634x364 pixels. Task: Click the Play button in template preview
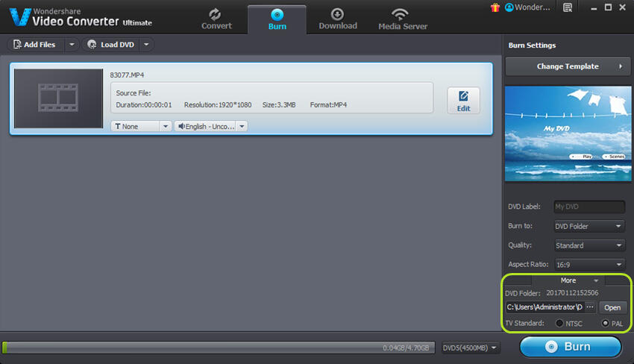coord(581,157)
